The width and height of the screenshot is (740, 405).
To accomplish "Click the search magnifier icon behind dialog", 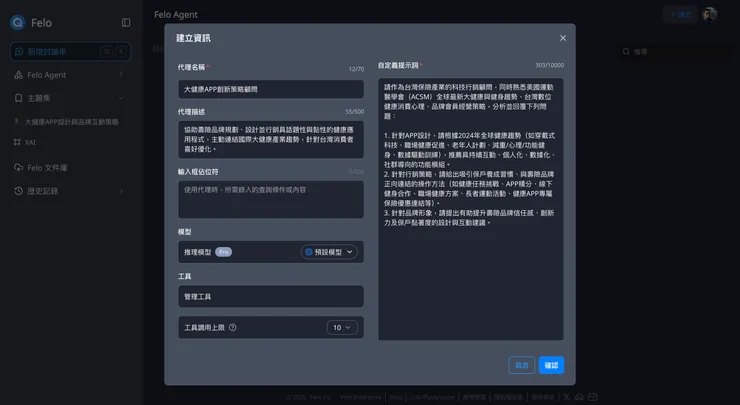I will tap(626, 51).
